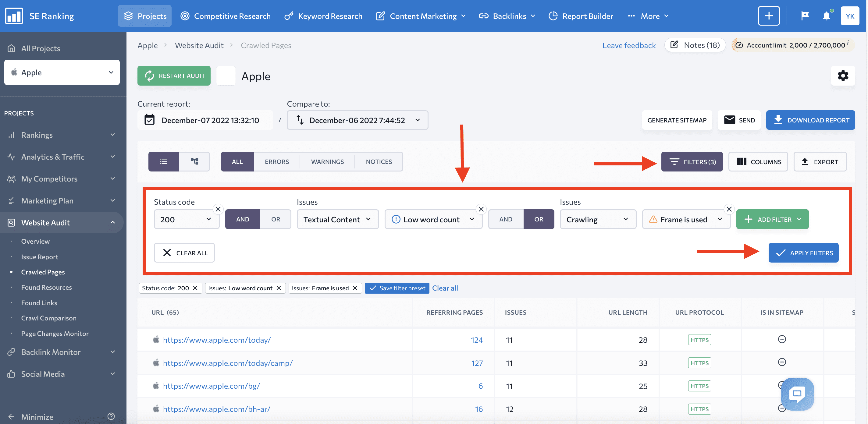Click the current report calendar icon

(x=149, y=120)
